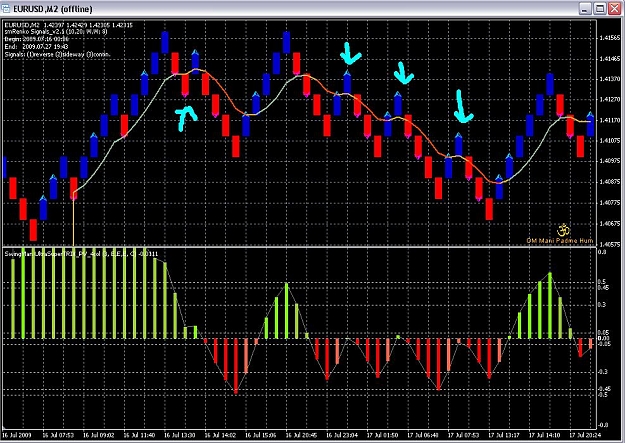Click the 'Signals: (1)reverse (2)sideway (3)contin.' label
Image resolution: width=625 pixels, height=443 pixels.
click(57, 54)
